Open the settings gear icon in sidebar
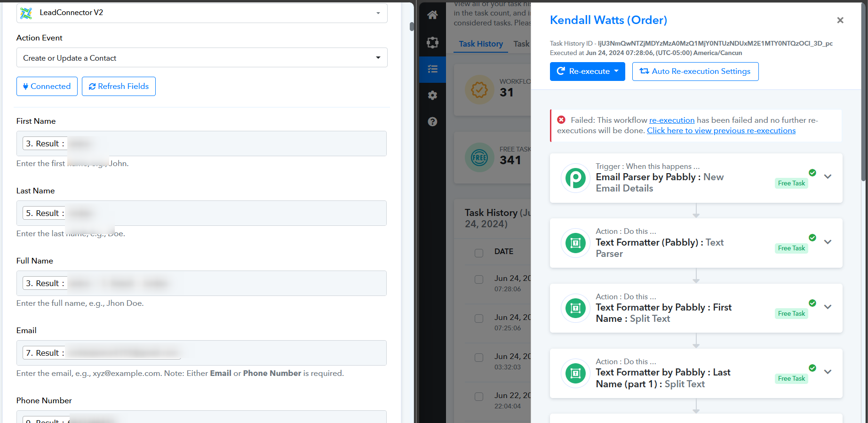This screenshot has height=423, width=868. [432, 96]
